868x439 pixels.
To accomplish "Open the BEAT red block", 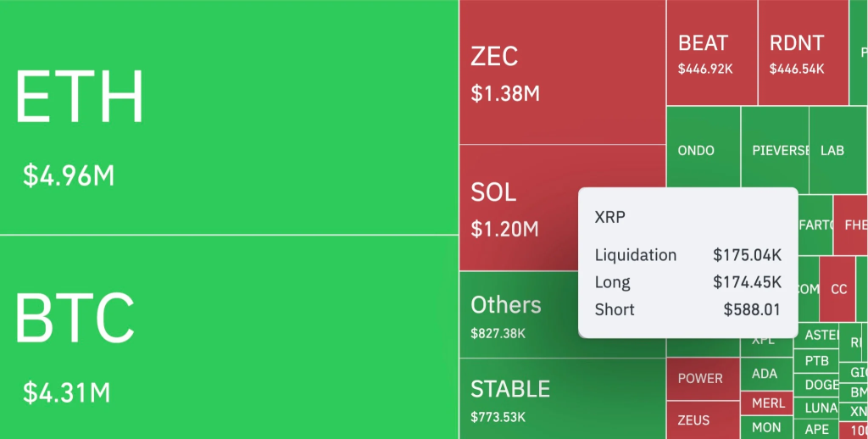I will pyautogui.click(x=711, y=53).
